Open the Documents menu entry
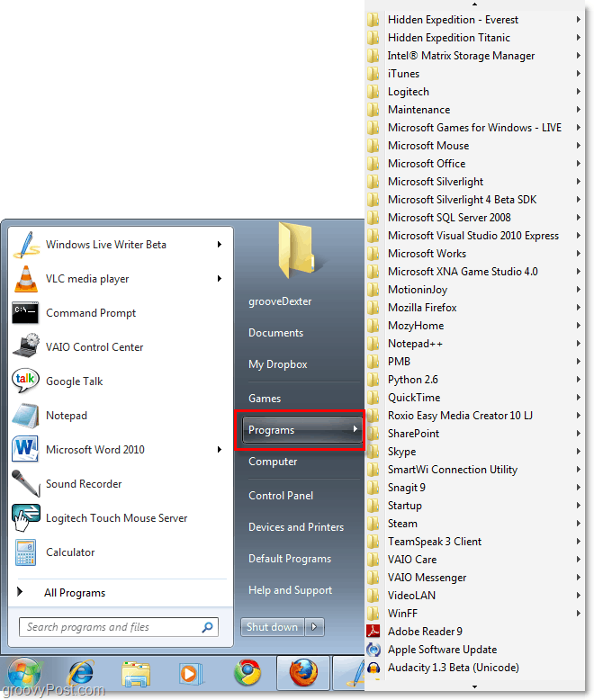This screenshot has height=700, width=594. pyautogui.click(x=275, y=333)
